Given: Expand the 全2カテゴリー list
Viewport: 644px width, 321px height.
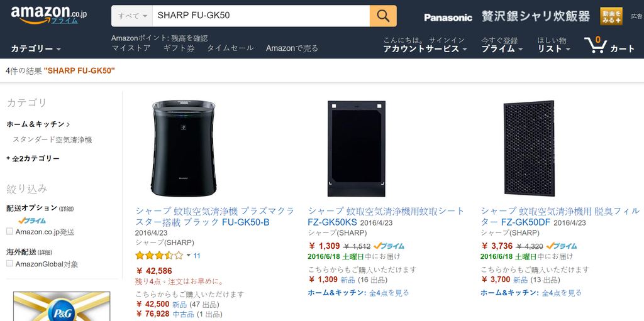Looking at the screenshot, I should [35, 159].
